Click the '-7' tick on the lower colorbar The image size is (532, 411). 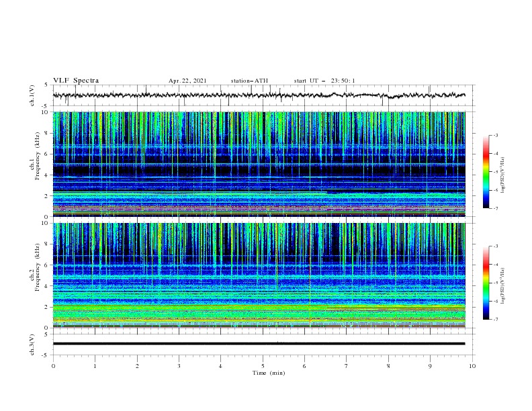tap(496, 320)
